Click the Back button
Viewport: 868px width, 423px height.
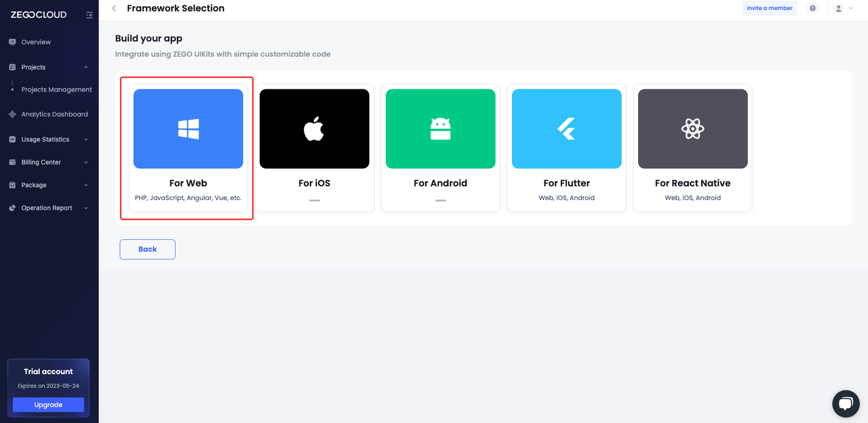(148, 249)
